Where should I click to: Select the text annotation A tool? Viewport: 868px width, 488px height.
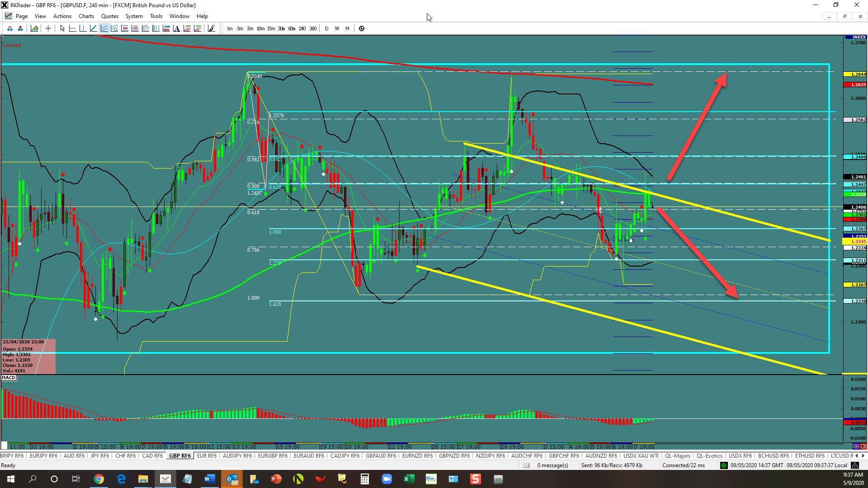point(176,28)
